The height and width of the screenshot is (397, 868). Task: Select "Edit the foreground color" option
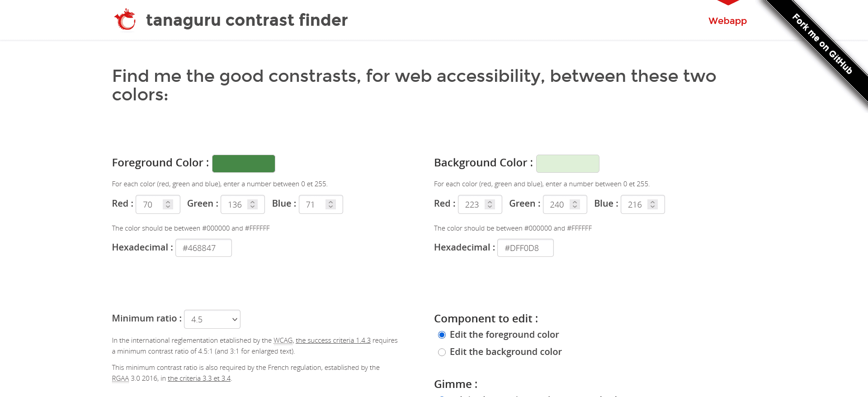point(442,335)
